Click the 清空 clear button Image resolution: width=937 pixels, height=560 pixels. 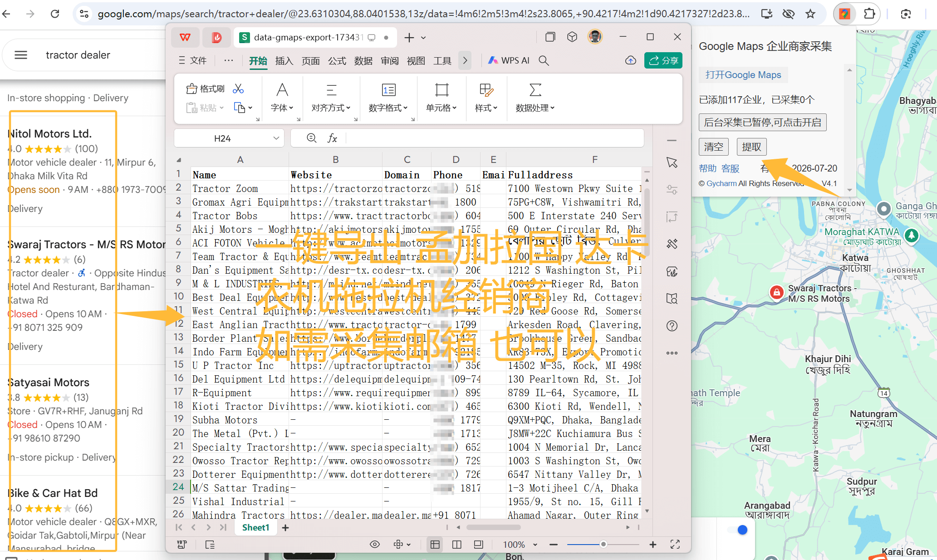click(713, 147)
